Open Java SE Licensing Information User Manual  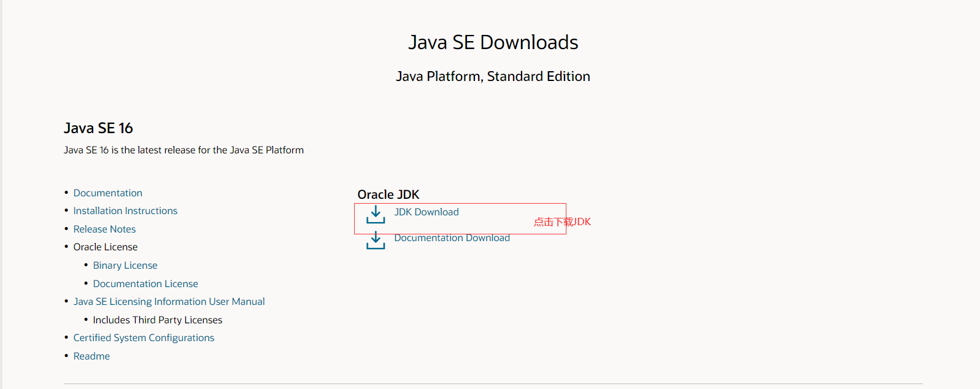tap(169, 301)
